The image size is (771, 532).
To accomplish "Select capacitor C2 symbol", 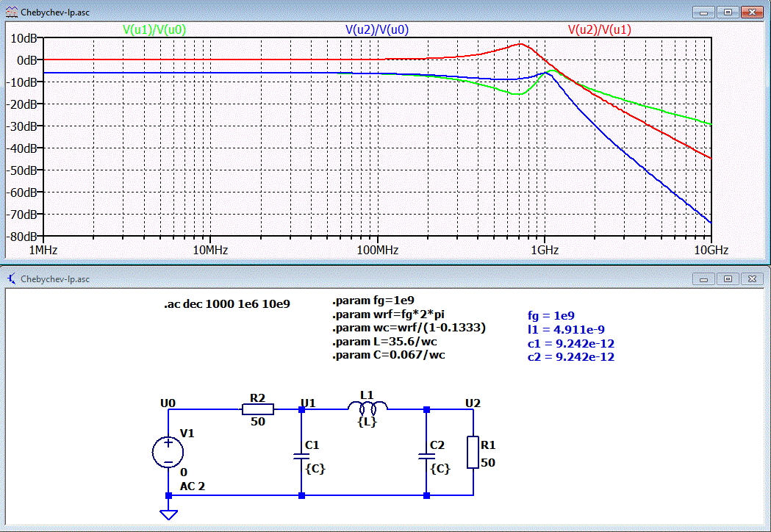I will (x=426, y=456).
